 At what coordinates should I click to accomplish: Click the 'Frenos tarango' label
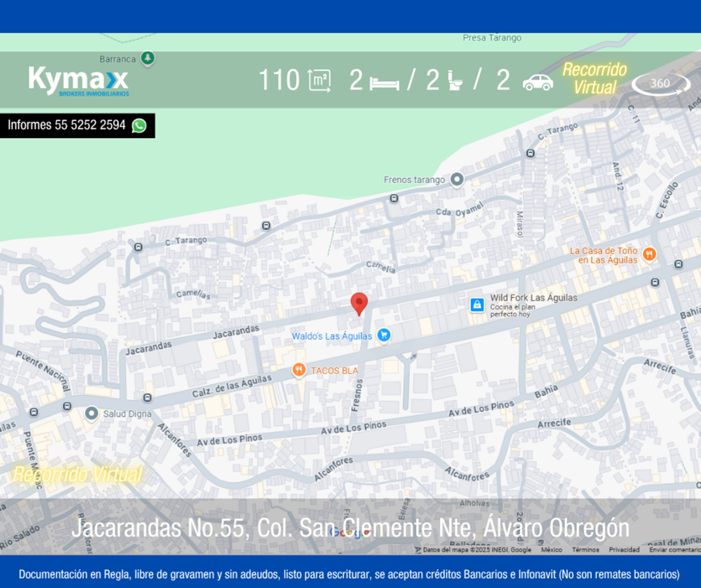[414, 179]
